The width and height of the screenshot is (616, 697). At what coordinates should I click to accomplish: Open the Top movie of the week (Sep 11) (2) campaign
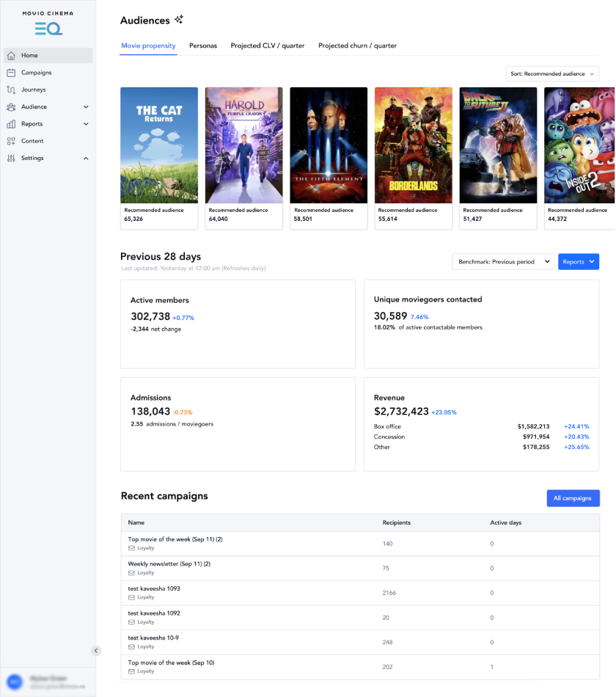175,539
